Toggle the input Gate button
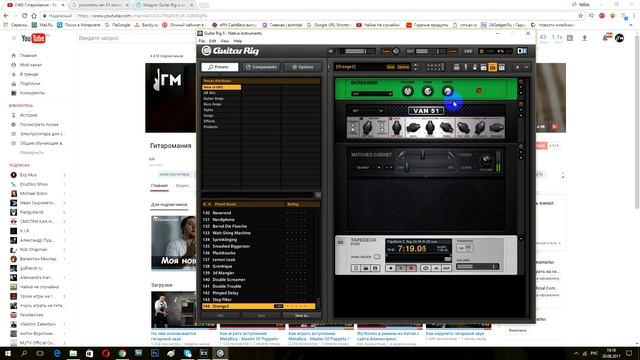 point(386,51)
